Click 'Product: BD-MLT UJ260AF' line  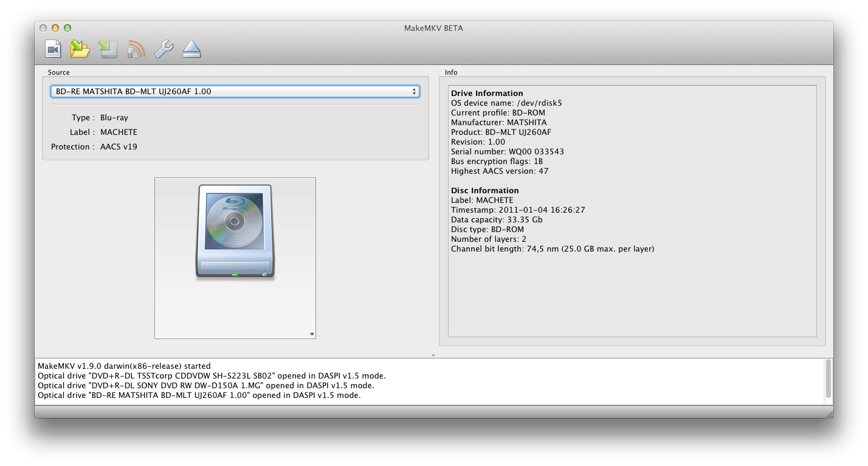(501, 132)
